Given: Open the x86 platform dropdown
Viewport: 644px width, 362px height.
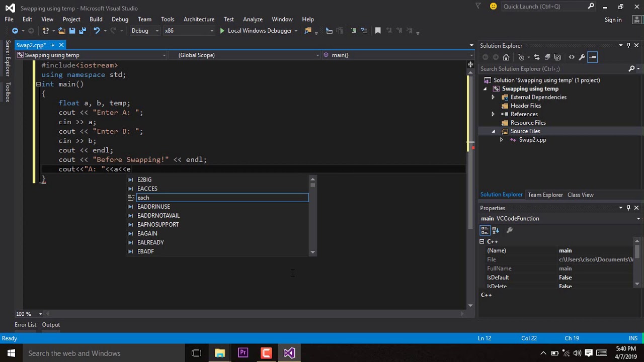Looking at the screenshot, I should (x=189, y=31).
